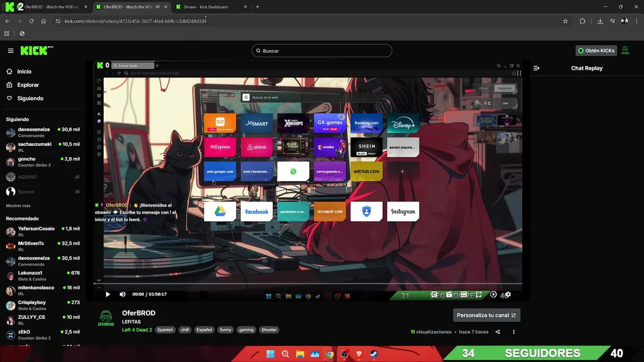This screenshot has width=644, height=362.
Task: Mute the video player volume icon
Action: [x=122, y=295]
